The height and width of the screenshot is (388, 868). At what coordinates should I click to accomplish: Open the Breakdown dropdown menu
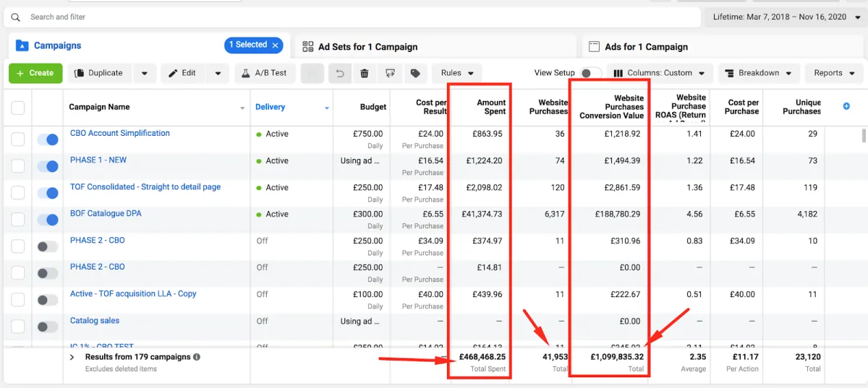pyautogui.click(x=759, y=73)
